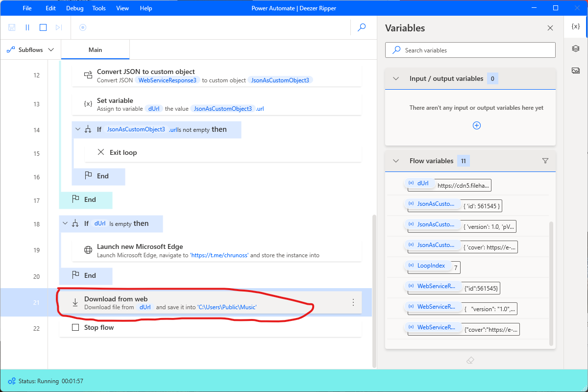
Task: Select the Main subflow tab
Action: [95, 49]
